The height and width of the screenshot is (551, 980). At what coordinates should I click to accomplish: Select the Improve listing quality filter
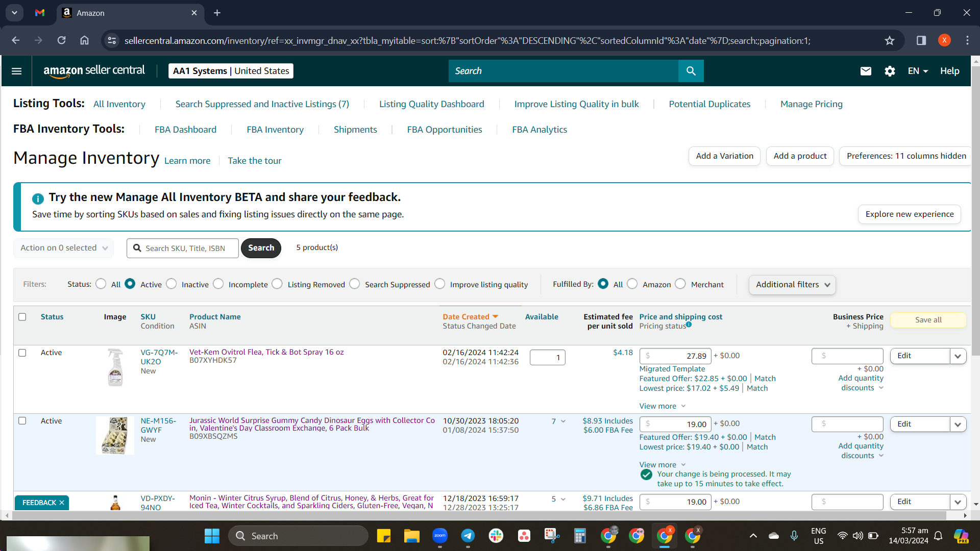[x=440, y=284]
